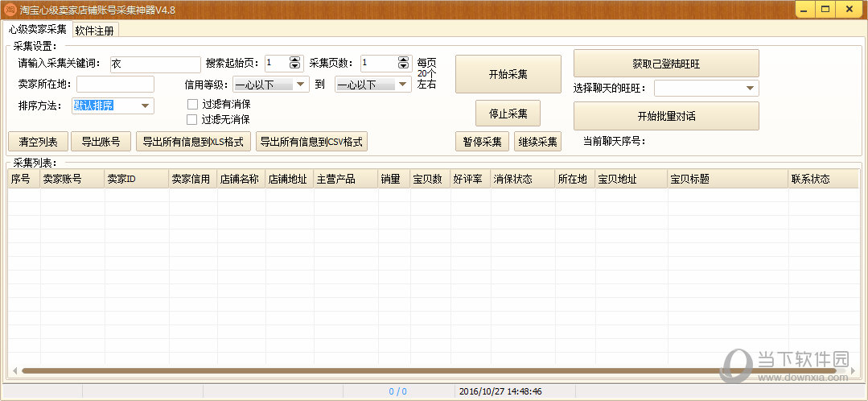The height and width of the screenshot is (401, 868).
Task: Sort by the 卖家账号 column header
Action: [x=72, y=179]
